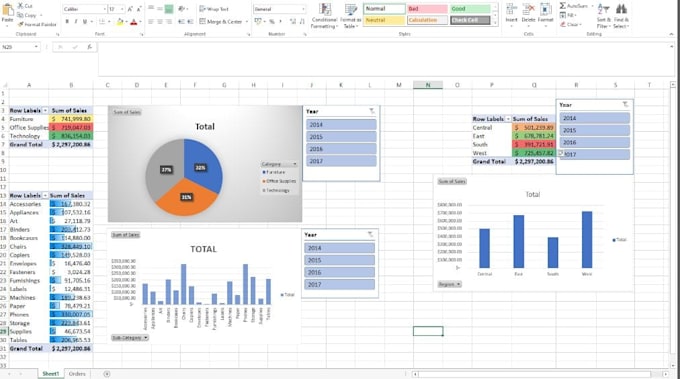Screen dimensions: 680x379
Task: Select the Sheet1 tab
Action: pos(50,374)
